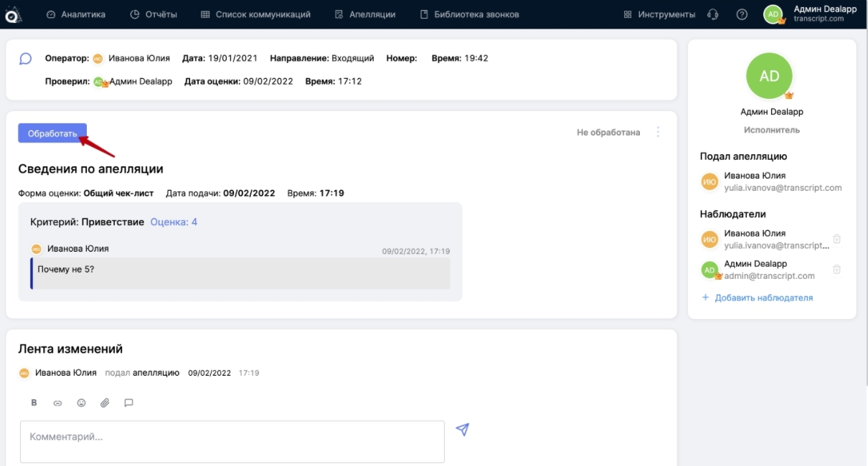Click the question mark help icon

742,14
